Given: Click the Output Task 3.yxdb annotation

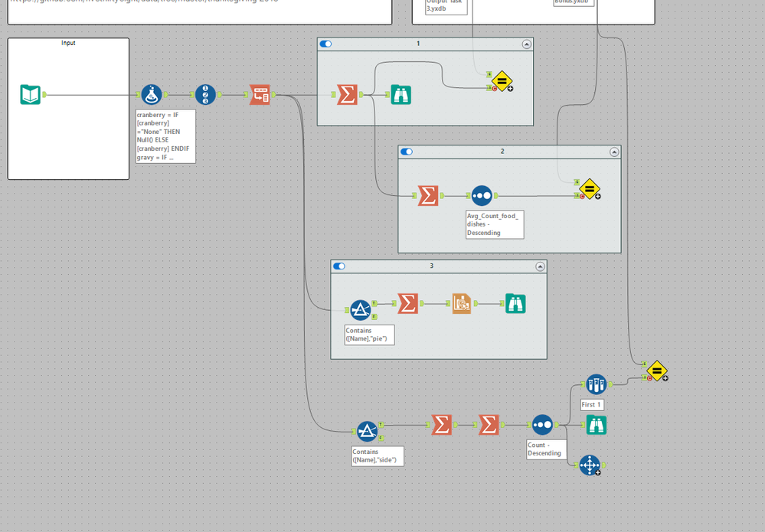Looking at the screenshot, I should (446, 6).
